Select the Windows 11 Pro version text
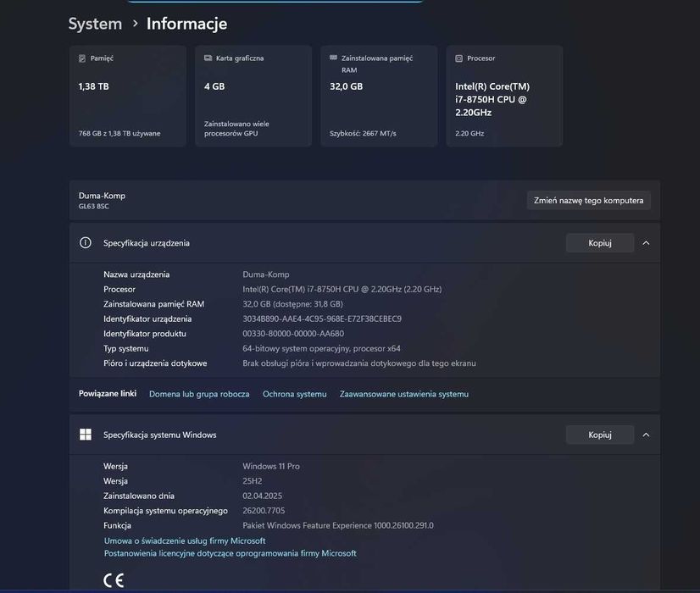The height and width of the screenshot is (593, 700). 271,466
